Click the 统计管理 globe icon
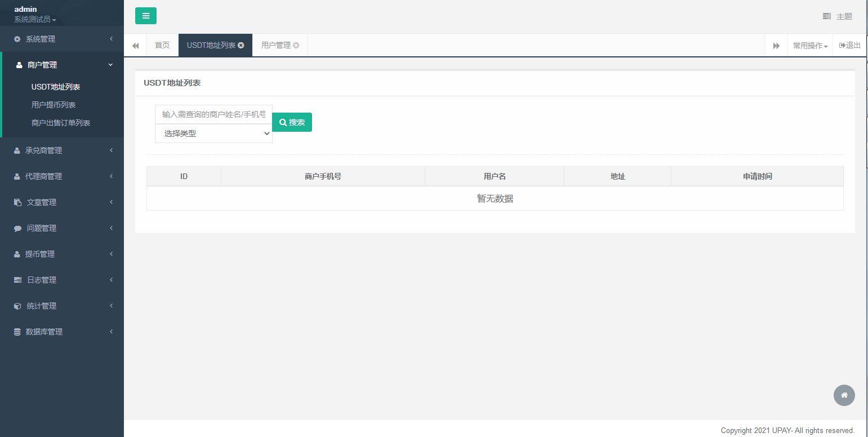868x437 pixels. pyautogui.click(x=16, y=306)
